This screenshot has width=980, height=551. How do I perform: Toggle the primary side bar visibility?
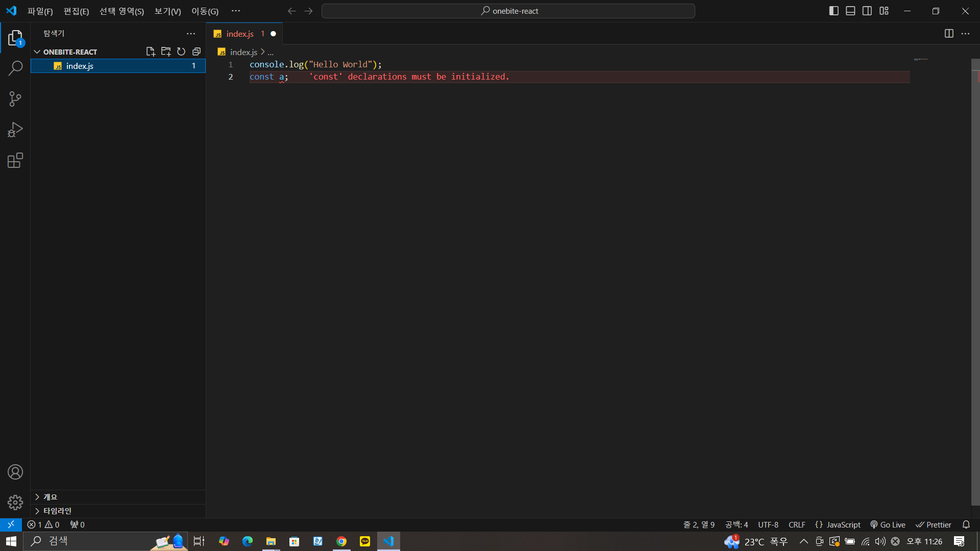(x=834, y=11)
